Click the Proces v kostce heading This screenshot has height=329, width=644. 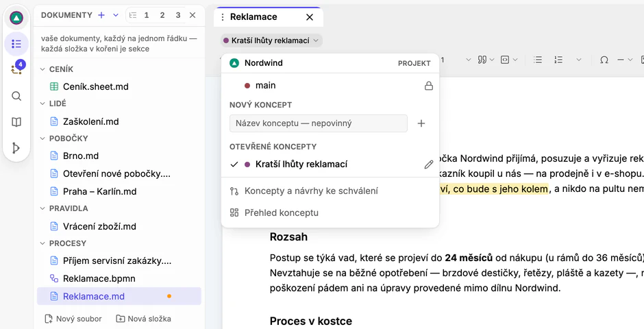pyautogui.click(x=311, y=321)
